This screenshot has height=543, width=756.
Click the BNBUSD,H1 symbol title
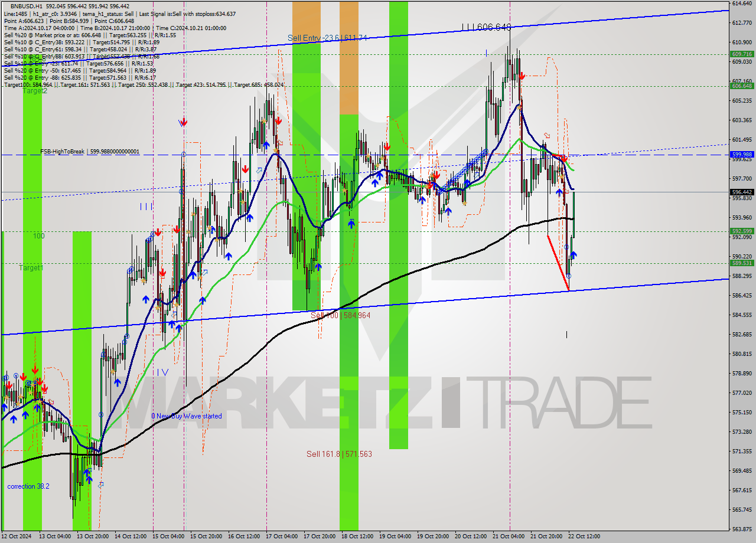click(27, 5)
